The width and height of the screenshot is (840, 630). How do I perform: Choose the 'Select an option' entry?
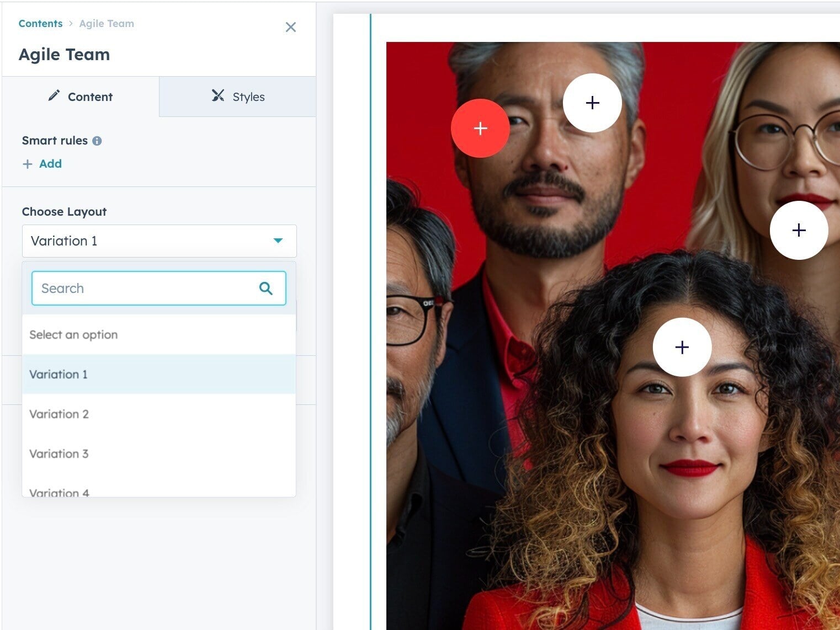159,335
